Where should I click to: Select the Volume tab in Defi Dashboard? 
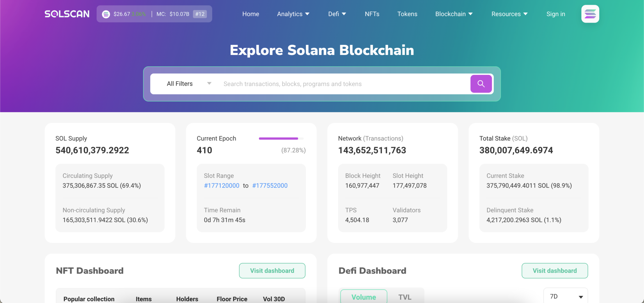[363, 297]
